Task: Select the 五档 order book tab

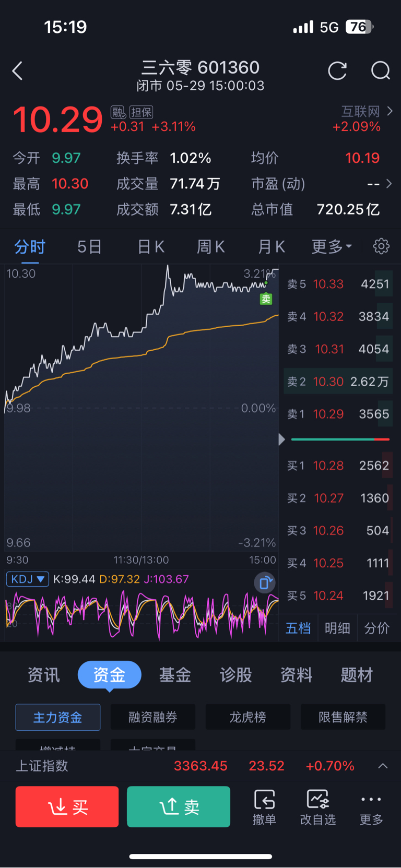Action: pos(298,628)
